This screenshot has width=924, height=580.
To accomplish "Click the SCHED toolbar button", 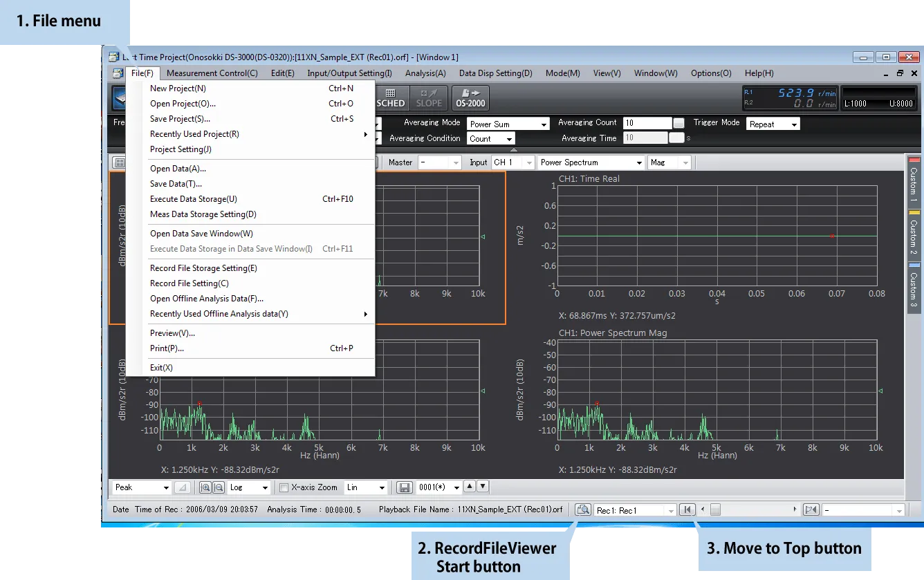I will tap(391, 98).
